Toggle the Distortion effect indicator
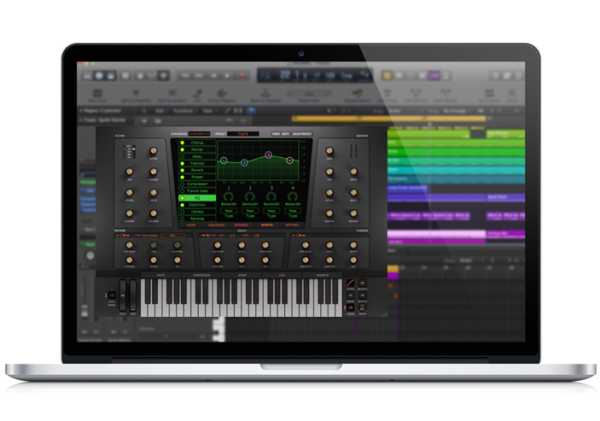Screen dimensions: 600x421 point(183,205)
